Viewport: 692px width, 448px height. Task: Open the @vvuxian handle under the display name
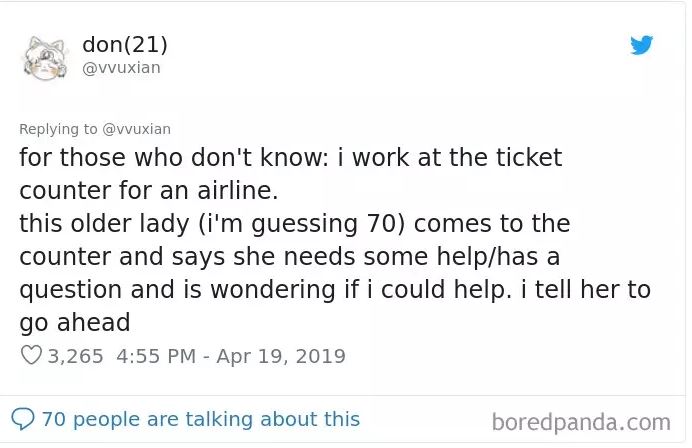[x=120, y=68]
